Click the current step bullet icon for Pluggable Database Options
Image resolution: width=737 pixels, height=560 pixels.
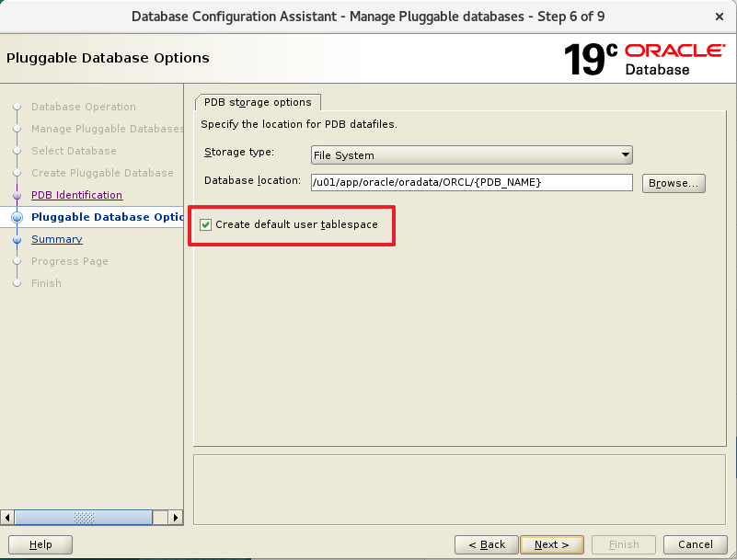17,217
